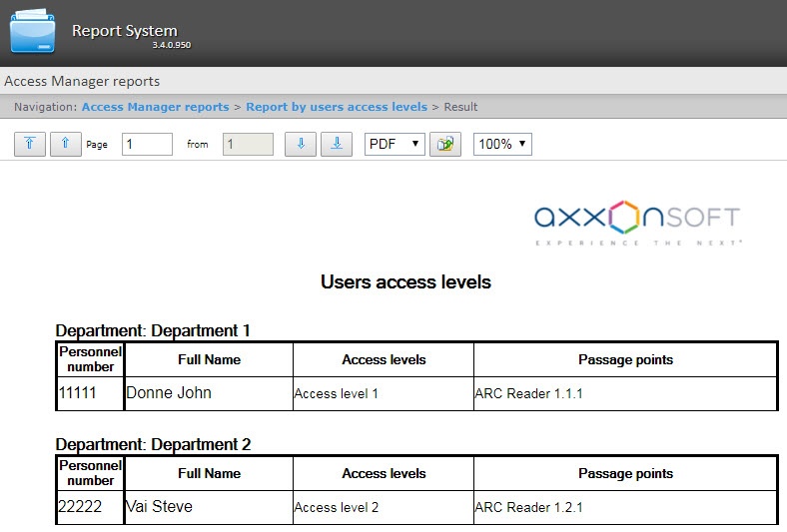This screenshot has height=532, width=787.
Task: Click the total pages field after 'from'
Action: (248, 144)
